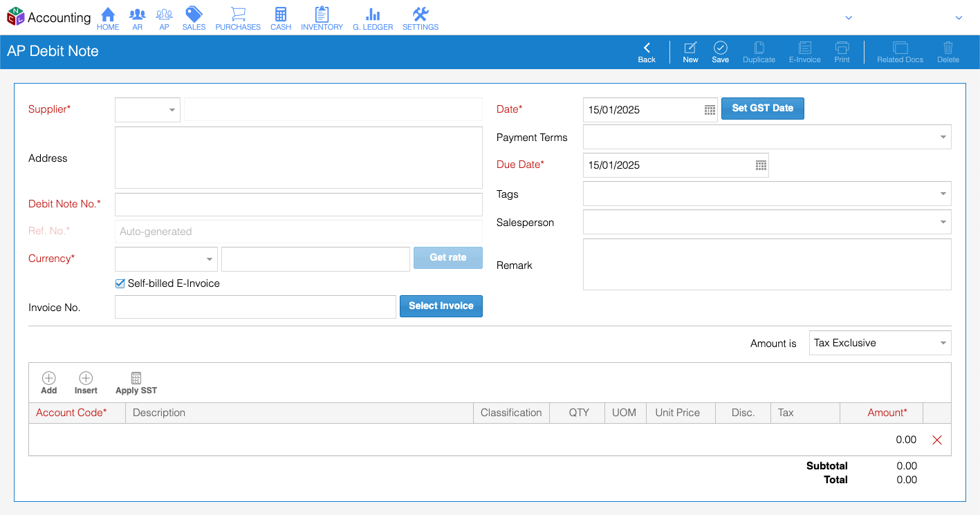This screenshot has width=980, height=515.
Task: Open Settings wrench icon
Action: (x=420, y=15)
